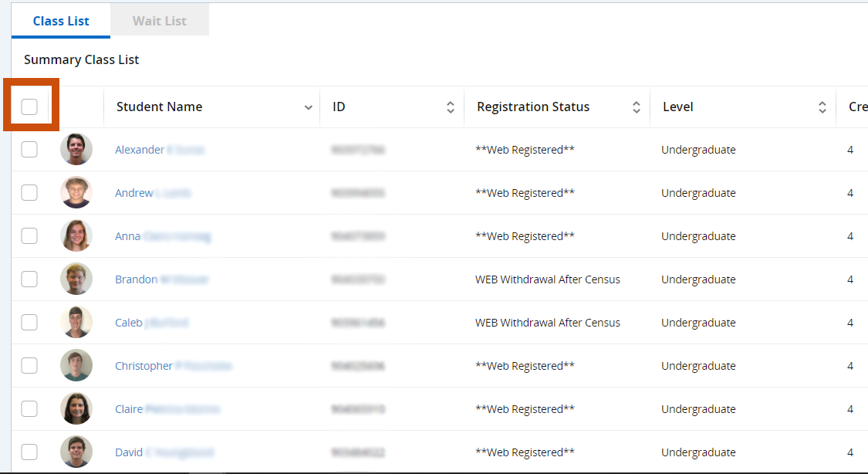Toggle sort on Registration Status column
Viewport: 868px width, 474px height.
[x=637, y=107]
